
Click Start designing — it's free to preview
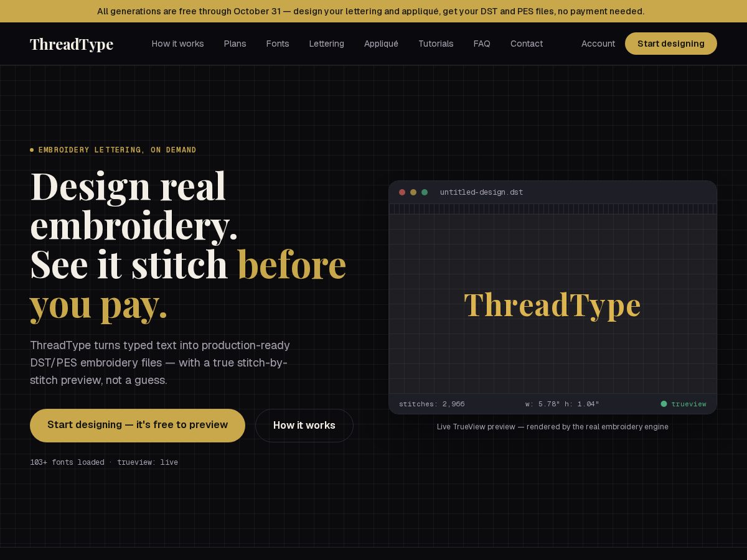click(138, 425)
